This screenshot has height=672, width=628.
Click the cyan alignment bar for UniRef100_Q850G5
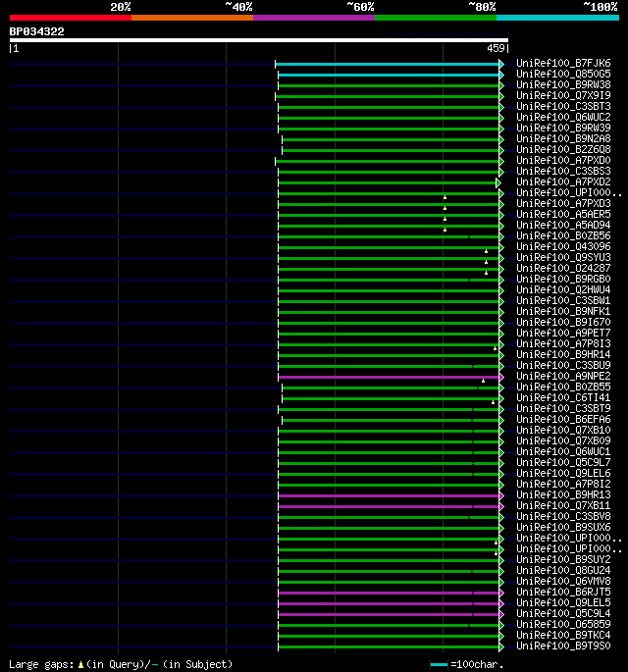click(x=389, y=75)
